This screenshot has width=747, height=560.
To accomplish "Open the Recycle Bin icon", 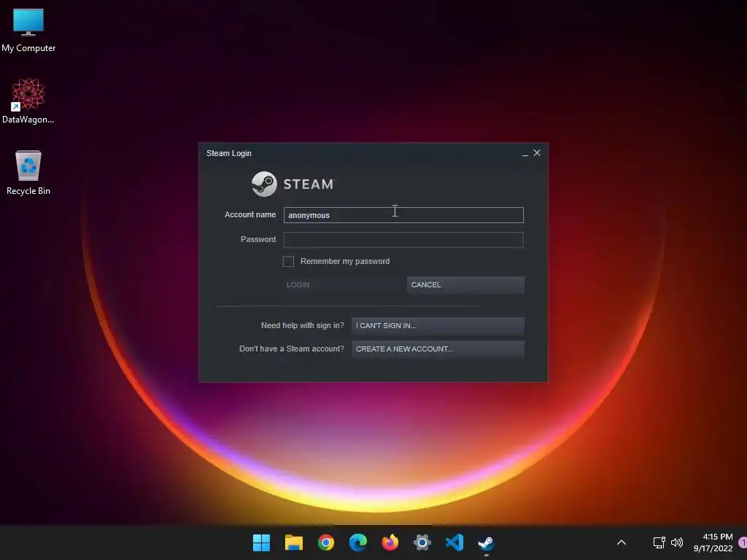I will pyautogui.click(x=28, y=172).
